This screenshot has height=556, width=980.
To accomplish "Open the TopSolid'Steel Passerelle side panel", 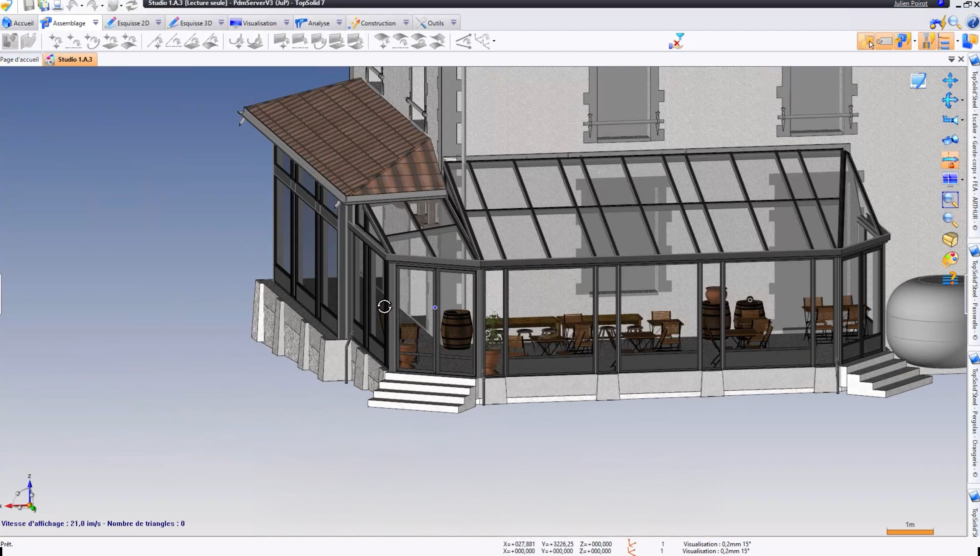I will (975, 295).
